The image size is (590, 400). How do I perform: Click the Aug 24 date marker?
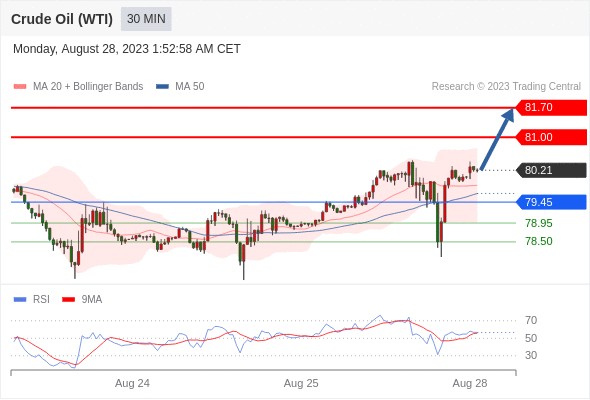pyautogui.click(x=132, y=383)
